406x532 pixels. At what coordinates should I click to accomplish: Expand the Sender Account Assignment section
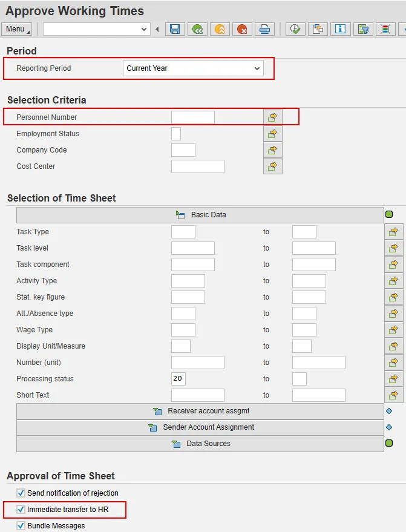pos(200,428)
